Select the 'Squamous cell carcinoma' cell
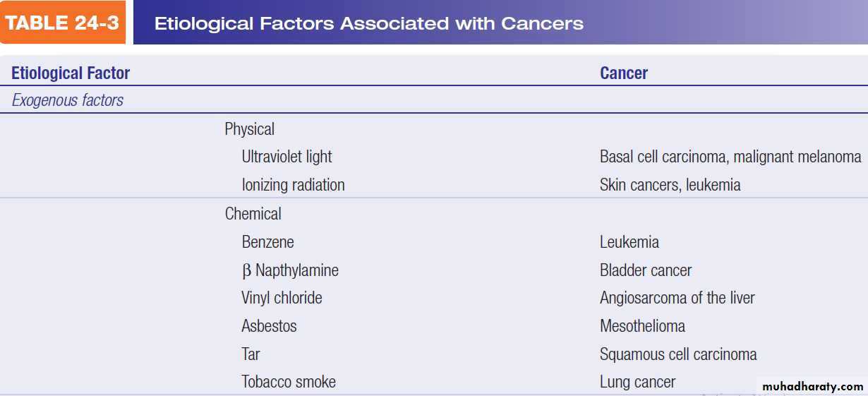Screen dimensions: 868x396 coord(677,354)
